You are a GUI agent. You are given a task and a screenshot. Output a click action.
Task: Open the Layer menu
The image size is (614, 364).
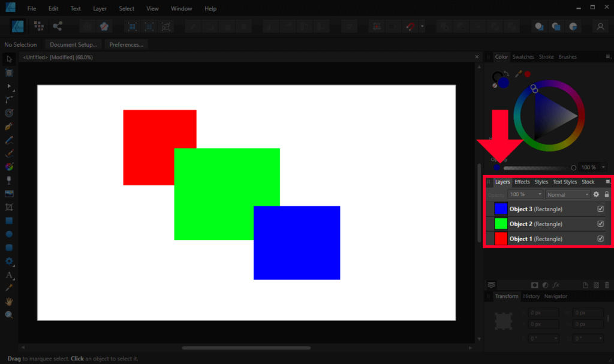[x=100, y=8]
